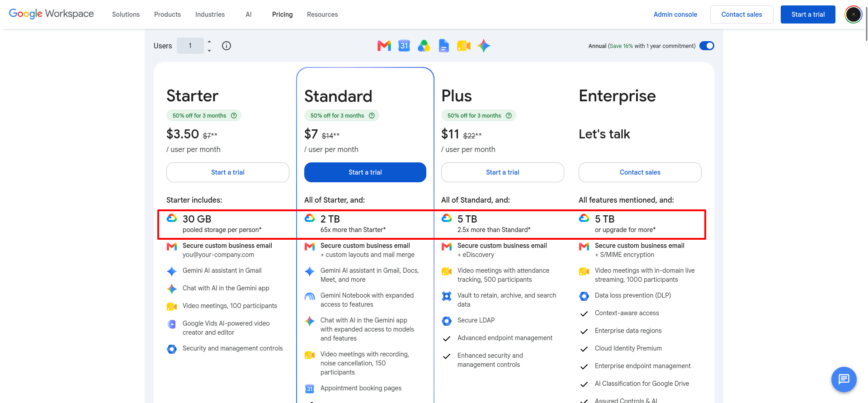Click Gemini icon beside Gemini AI assistant in Gmail
Screen dimensions: 868x403
[x=172, y=271]
